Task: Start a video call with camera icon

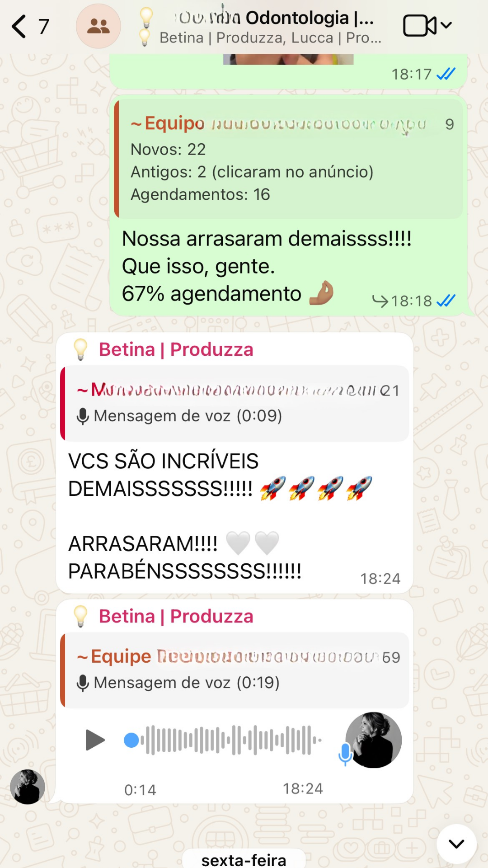Action: pos(420,25)
